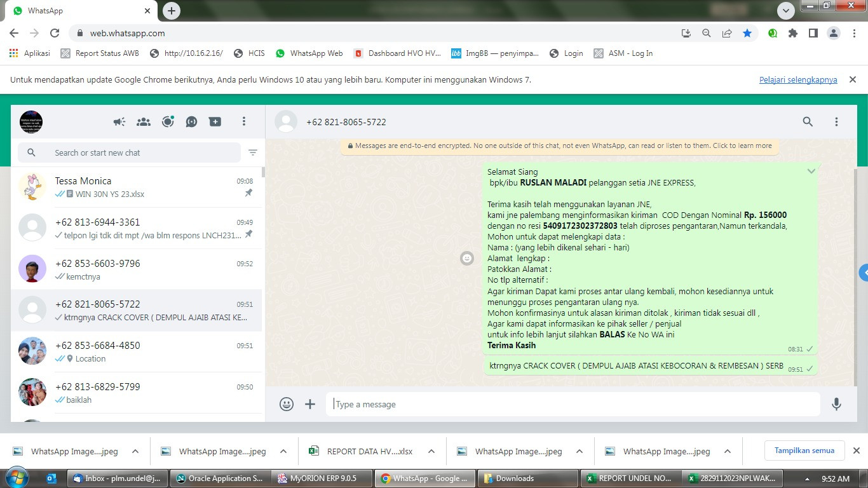Expand options for REPORT DATA HV xlsx download
Viewport: 868px width, 488px height.
431,451
